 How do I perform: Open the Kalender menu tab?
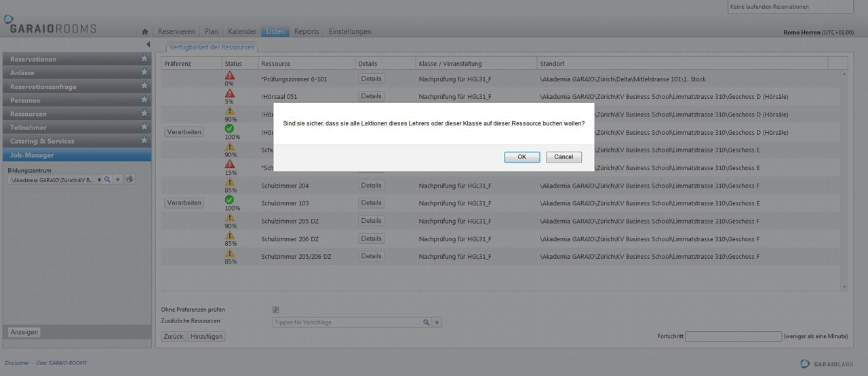click(x=242, y=32)
